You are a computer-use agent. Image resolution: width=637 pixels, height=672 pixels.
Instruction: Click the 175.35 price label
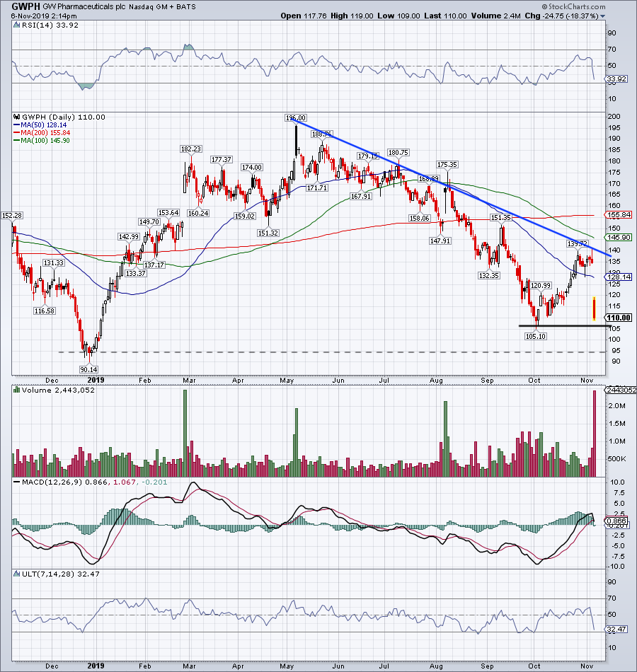447,164
